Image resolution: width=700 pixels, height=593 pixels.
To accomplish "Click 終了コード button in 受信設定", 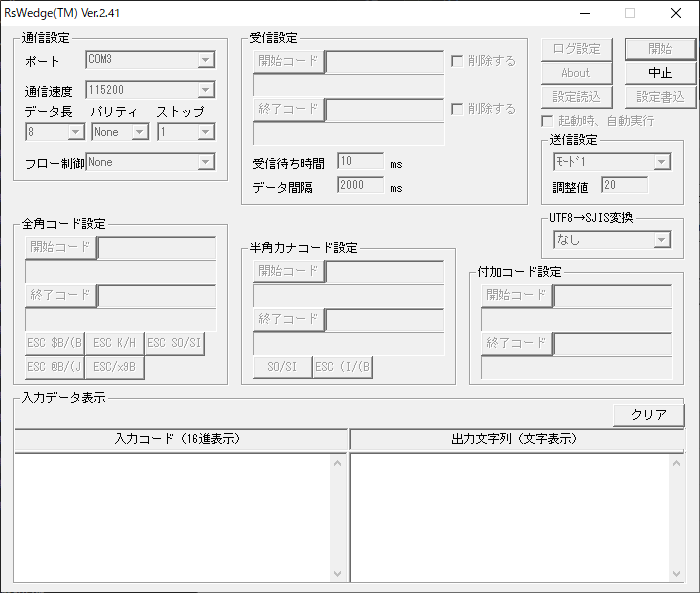I will [288, 109].
